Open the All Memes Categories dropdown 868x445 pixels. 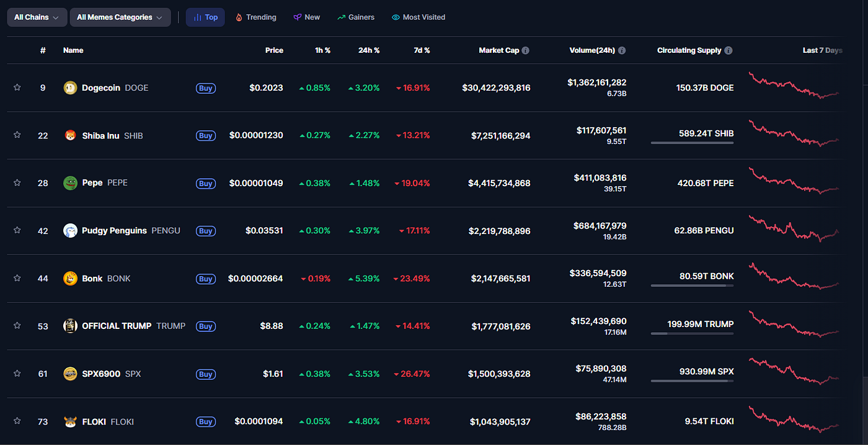coord(120,17)
